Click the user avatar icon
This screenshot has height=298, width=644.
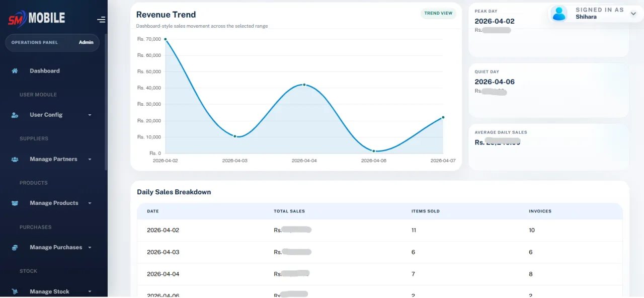coord(559,14)
